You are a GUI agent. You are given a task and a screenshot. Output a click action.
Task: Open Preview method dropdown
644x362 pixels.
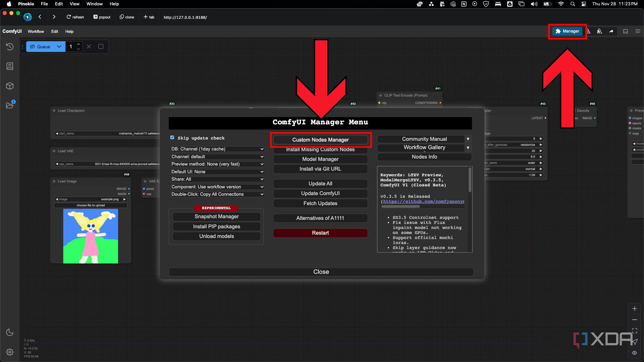[x=217, y=164]
